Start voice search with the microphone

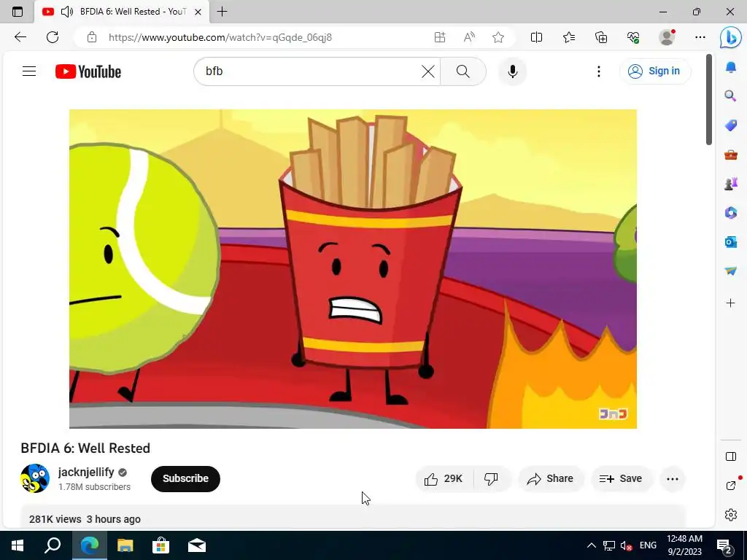[513, 71]
